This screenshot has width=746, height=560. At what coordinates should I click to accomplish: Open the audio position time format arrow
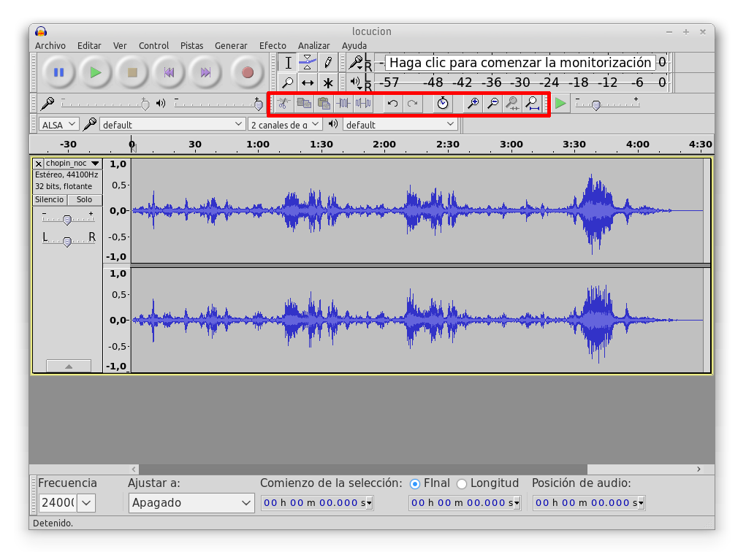point(641,503)
